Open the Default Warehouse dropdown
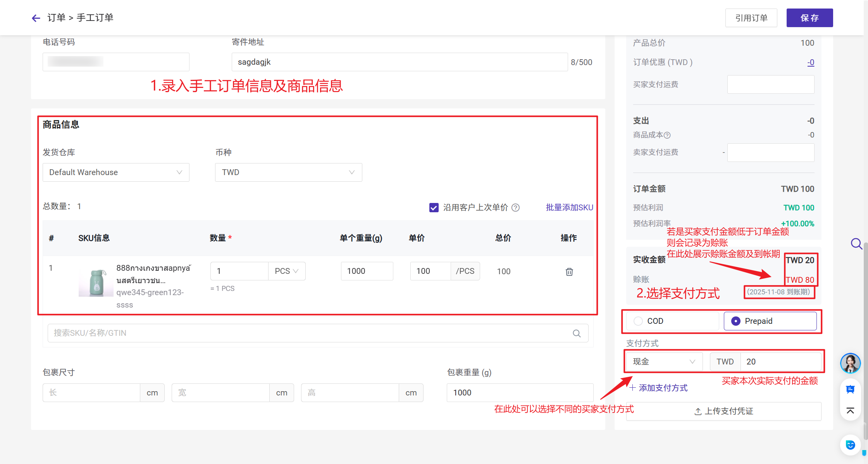This screenshot has width=868, height=464. click(x=116, y=172)
